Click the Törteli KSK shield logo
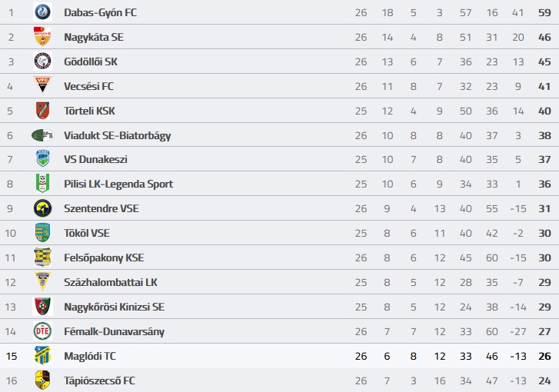Image resolution: width=559 pixels, height=392 pixels. [42, 111]
